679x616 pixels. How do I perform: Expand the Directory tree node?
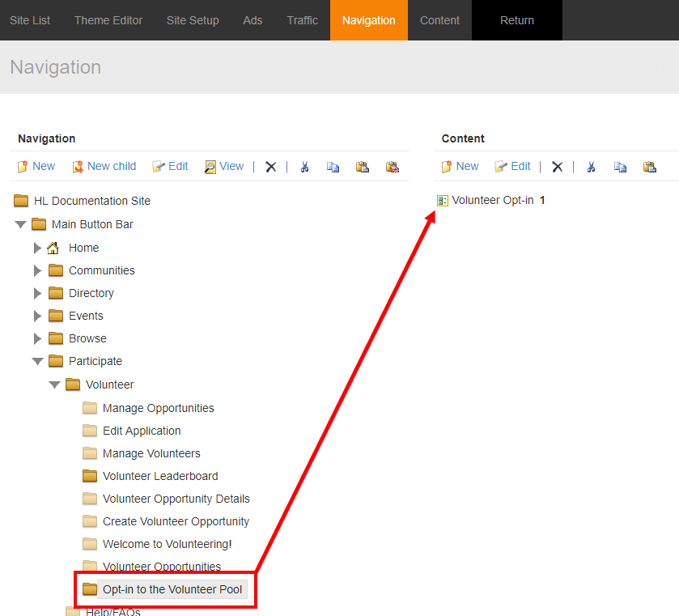38,293
